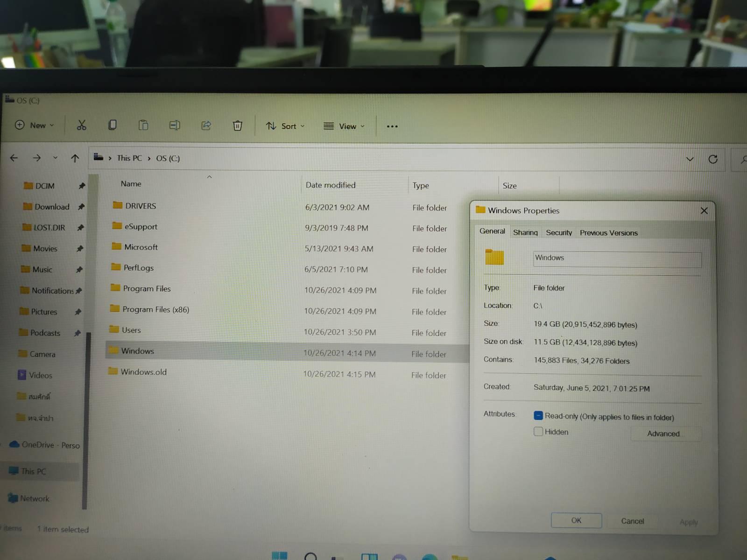Click the Network icon in sidebar
This screenshot has width=747, height=560.
tap(13, 498)
